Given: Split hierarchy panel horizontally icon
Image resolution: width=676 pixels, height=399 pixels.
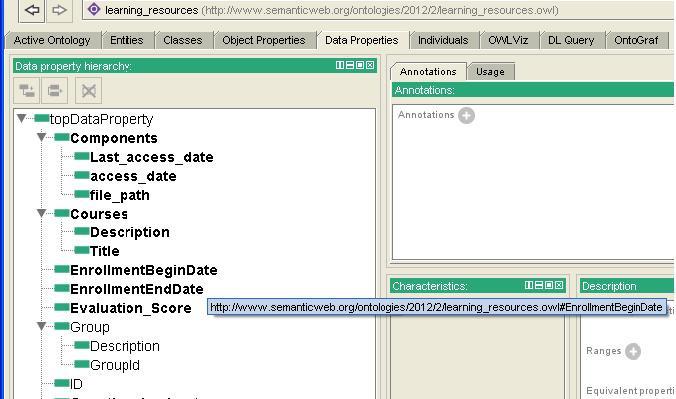Looking at the screenshot, I should pyautogui.click(x=350, y=65).
